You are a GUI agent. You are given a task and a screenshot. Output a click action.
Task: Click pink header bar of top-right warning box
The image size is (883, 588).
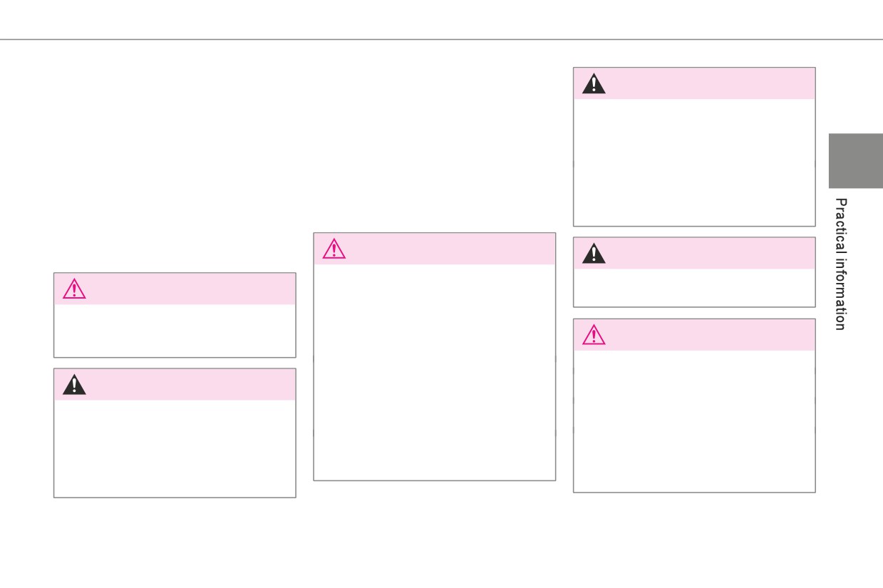click(x=694, y=83)
